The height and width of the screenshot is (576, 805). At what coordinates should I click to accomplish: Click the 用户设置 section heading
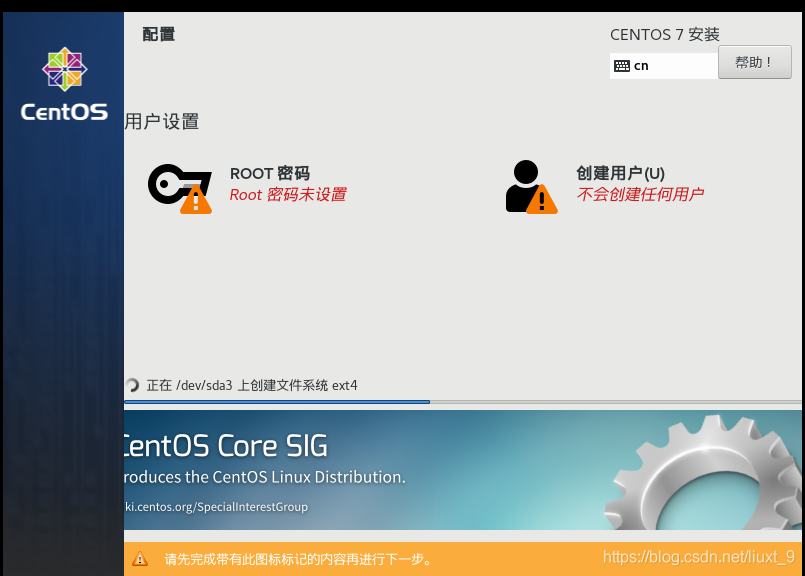coord(162,122)
